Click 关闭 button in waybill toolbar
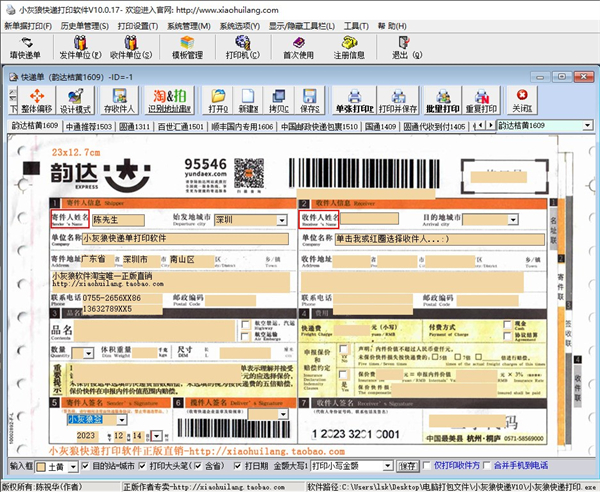 (521, 100)
